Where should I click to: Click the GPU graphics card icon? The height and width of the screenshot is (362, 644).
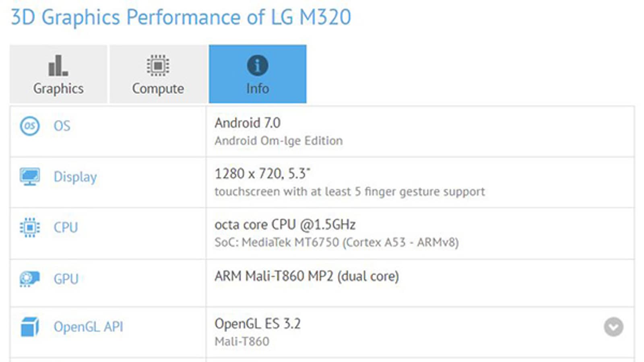pos(29,279)
